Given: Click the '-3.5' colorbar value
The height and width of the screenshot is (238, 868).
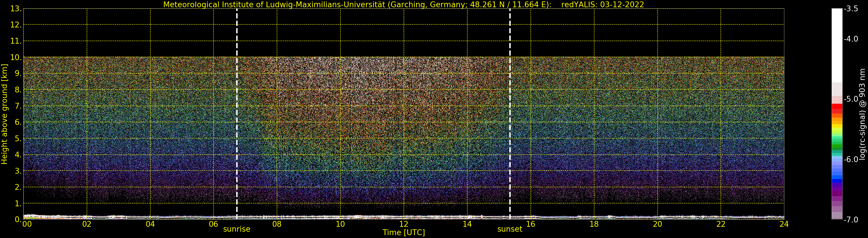Looking at the screenshot, I should (851, 9).
